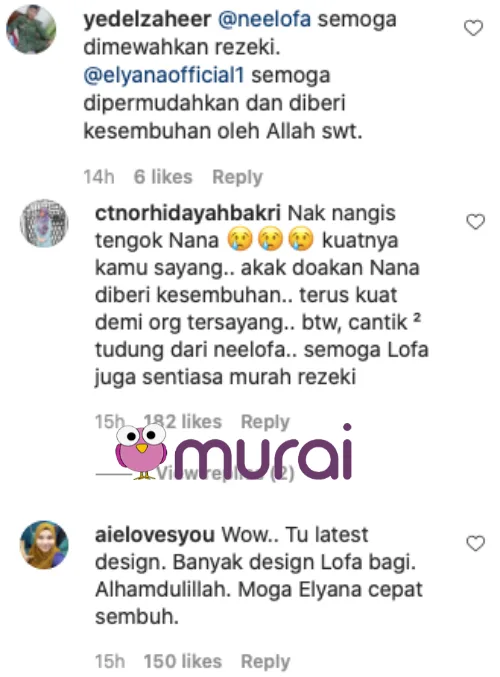Screen dimensions: 500x677
Task: Open the aielovesyou username link
Action: coord(155,535)
